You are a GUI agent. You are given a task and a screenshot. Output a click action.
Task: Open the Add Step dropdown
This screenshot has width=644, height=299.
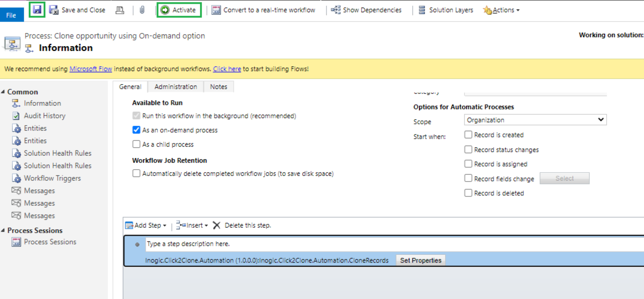146,225
